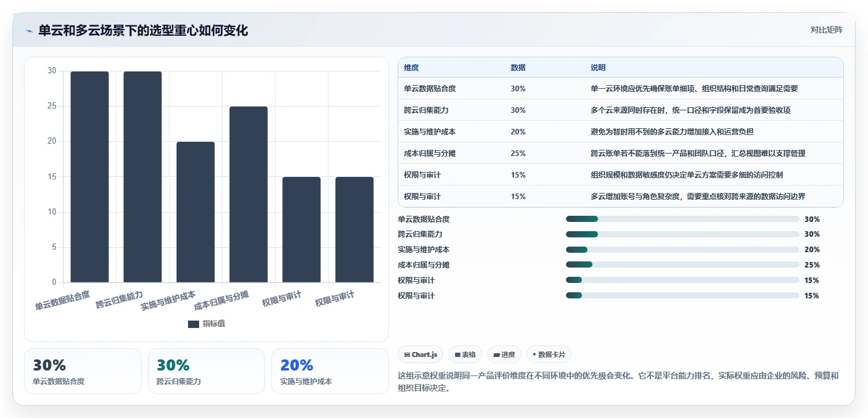Click the description starting 避免为暂时用不到
This screenshot has width=868, height=418.
click(x=672, y=132)
